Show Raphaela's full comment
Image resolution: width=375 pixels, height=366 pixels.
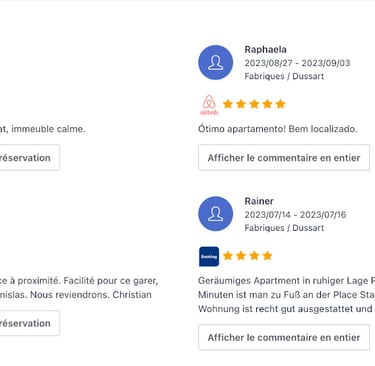point(284,158)
